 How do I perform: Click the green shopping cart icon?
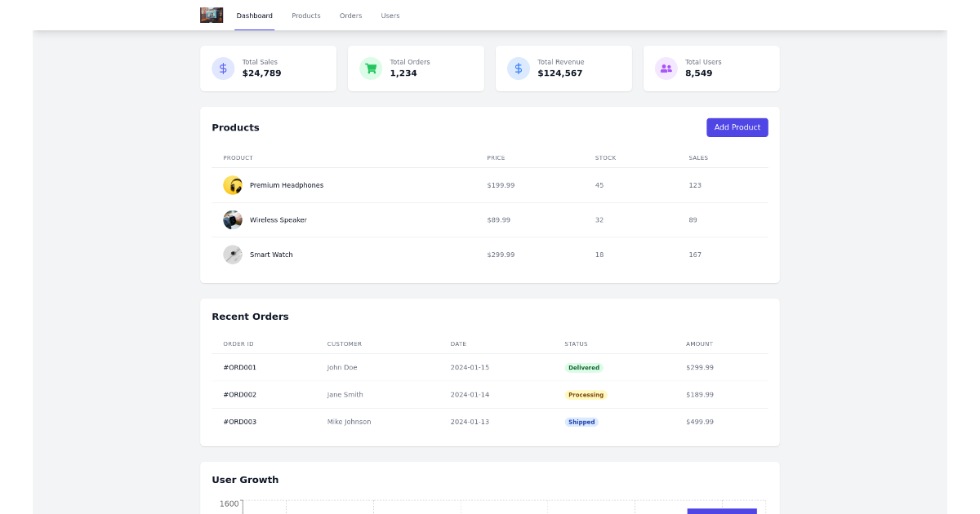(x=371, y=69)
